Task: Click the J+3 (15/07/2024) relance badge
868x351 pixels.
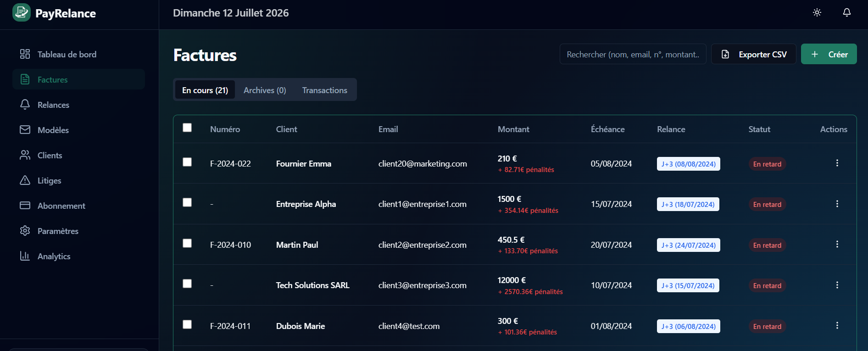Action: click(688, 285)
